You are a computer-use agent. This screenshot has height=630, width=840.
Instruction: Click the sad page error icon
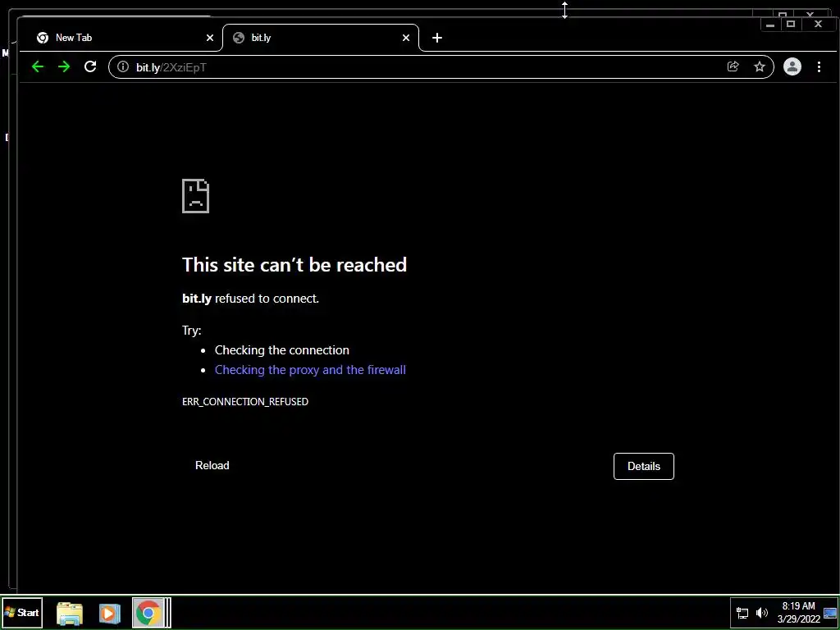(195, 196)
